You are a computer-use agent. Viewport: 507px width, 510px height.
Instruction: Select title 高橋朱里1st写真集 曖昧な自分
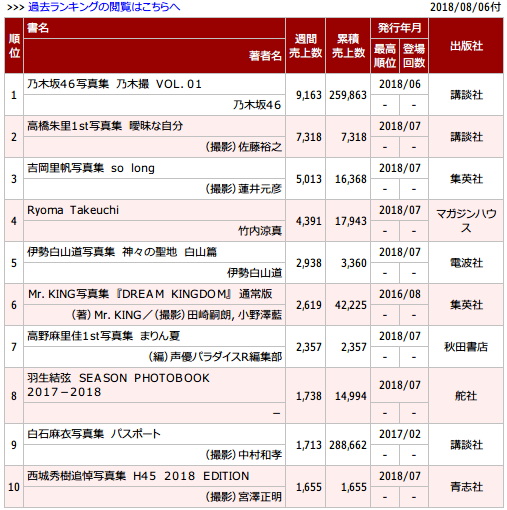tap(105, 126)
